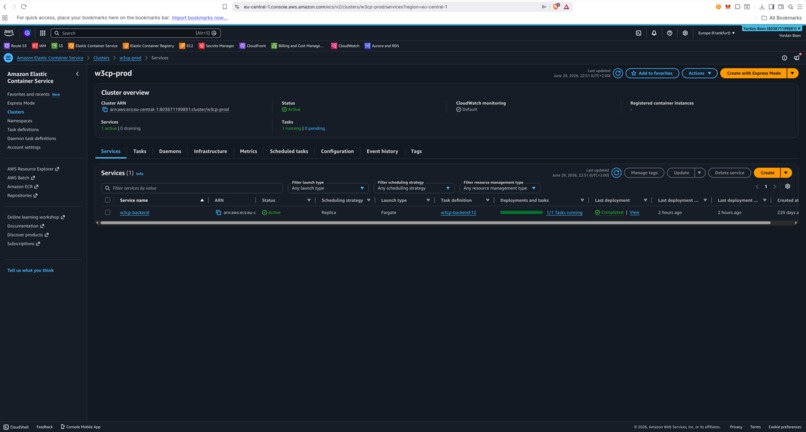Open the Europe (Frankfurt) region selector
Viewport: 806px width, 432px height.
click(716, 33)
